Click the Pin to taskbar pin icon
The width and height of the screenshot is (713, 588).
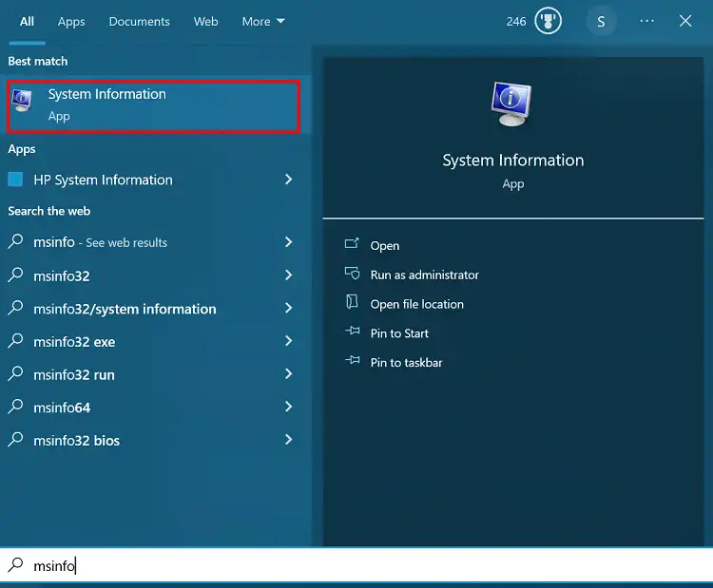coord(353,360)
